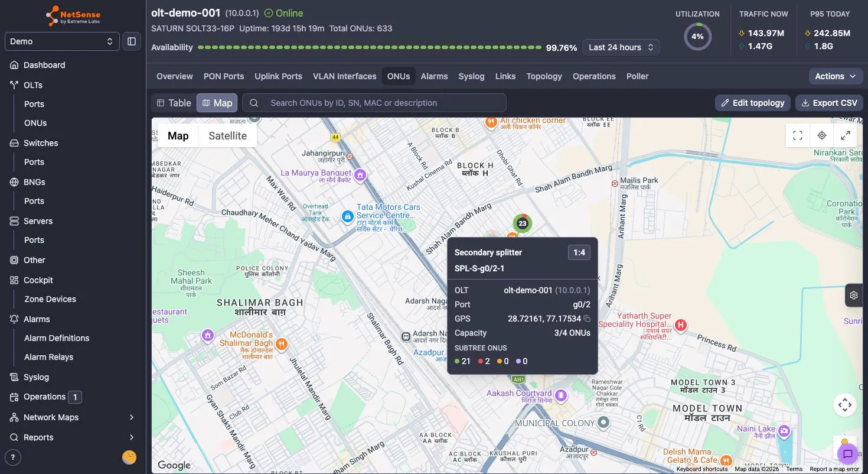The height and width of the screenshot is (474, 868).
Task: Open the Operations tab
Action: point(594,76)
